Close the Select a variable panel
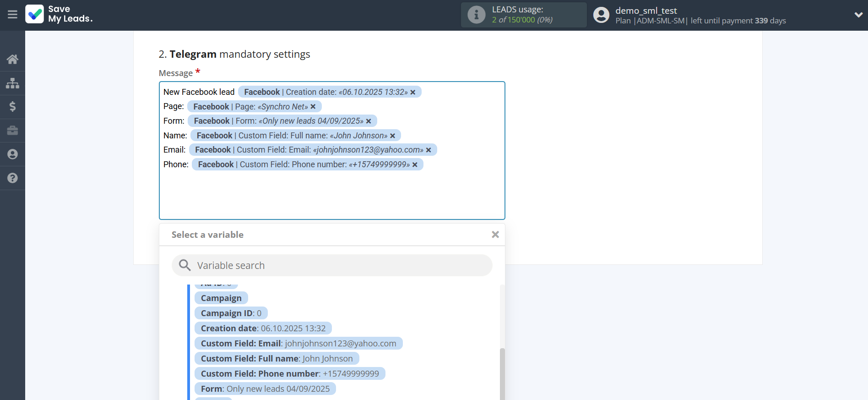 (x=495, y=235)
